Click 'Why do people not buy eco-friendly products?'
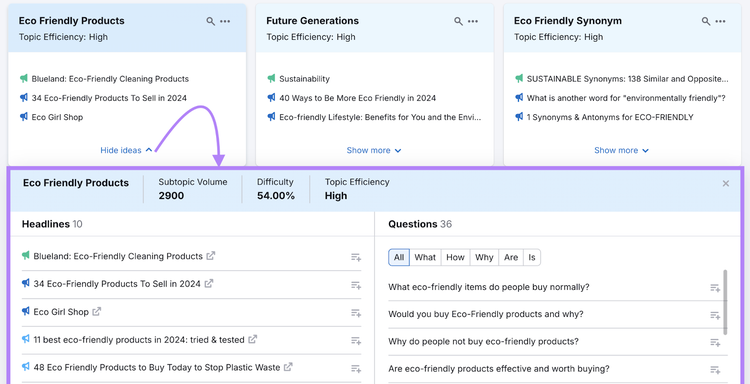 point(483,341)
